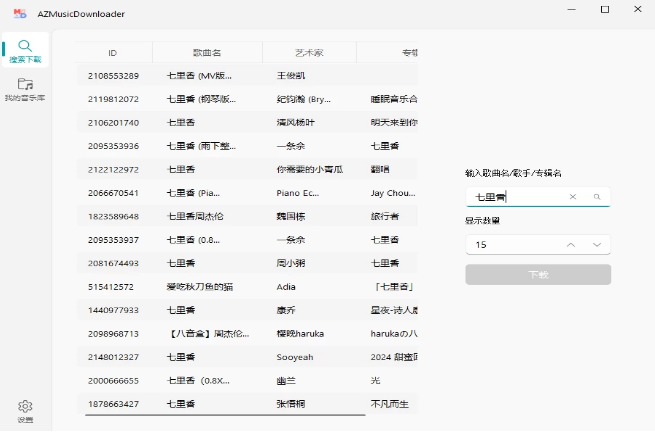Viewport: 655px width, 433px height.
Task: Select row with ID 2106201740
Action: pos(247,122)
